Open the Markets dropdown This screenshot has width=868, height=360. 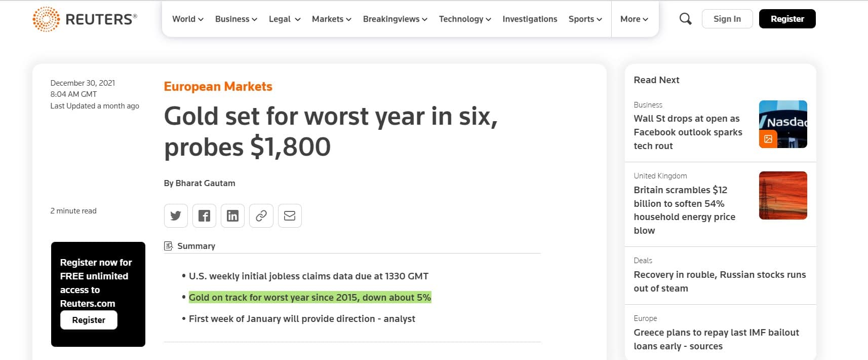coord(331,19)
